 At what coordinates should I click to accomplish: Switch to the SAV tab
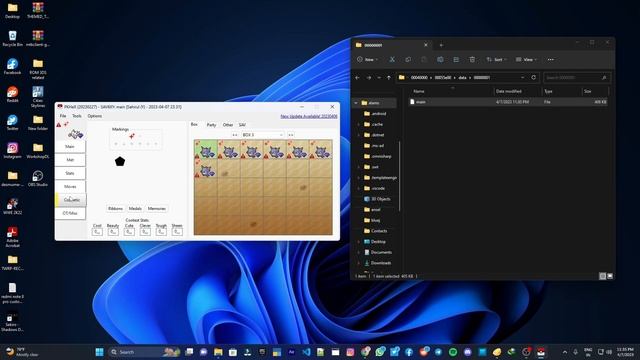point(242,125)
